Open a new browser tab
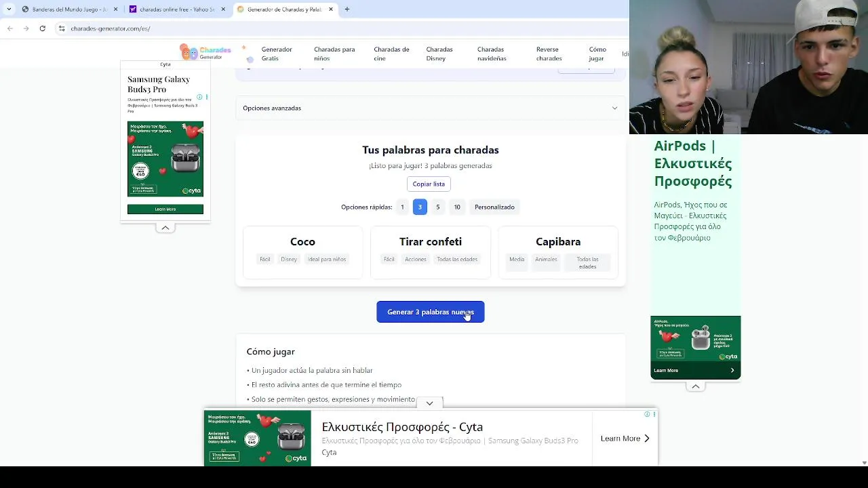Viewport: 868px width, 488px height. point(347,9)
